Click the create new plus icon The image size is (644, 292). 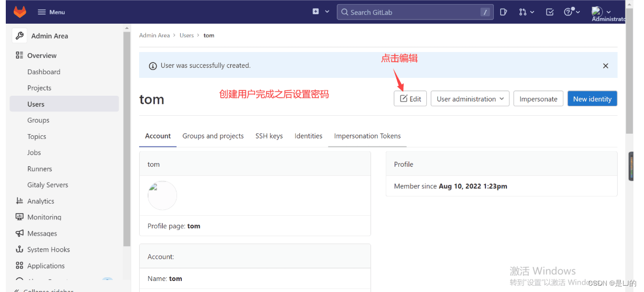[x=316, y=12]
